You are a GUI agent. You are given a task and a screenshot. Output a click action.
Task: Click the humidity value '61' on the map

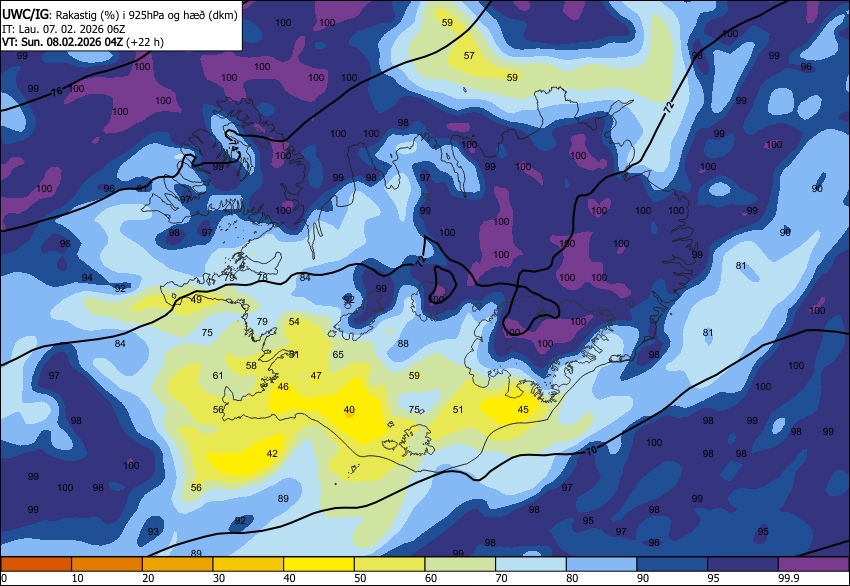(x=218, y=375)
